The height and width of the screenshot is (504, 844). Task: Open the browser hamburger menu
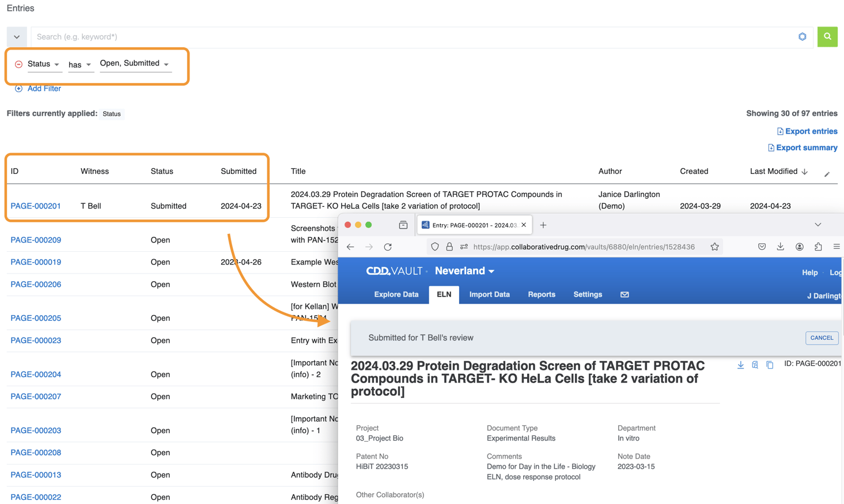[837, 247]
